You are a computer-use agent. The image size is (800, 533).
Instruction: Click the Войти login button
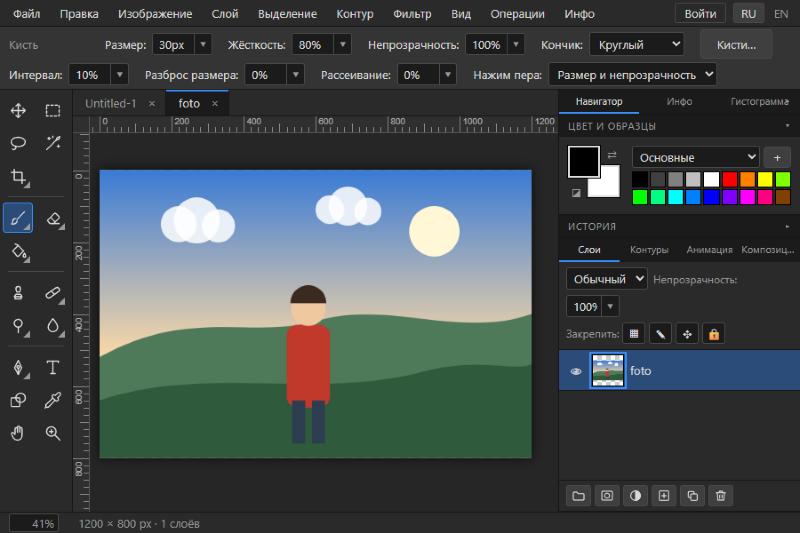pyautogui.click(x=700, y=14)
